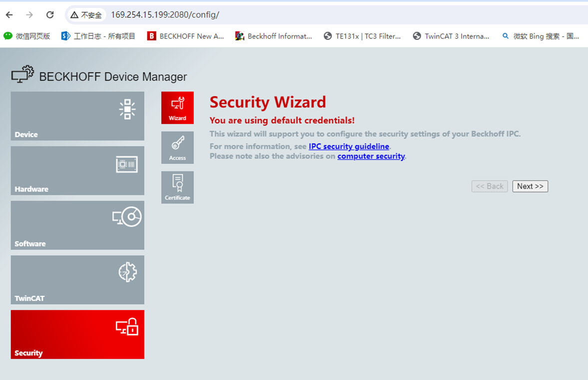Click the Next >> button
This screenshot has height=380, width=588.
click(530, 186)
